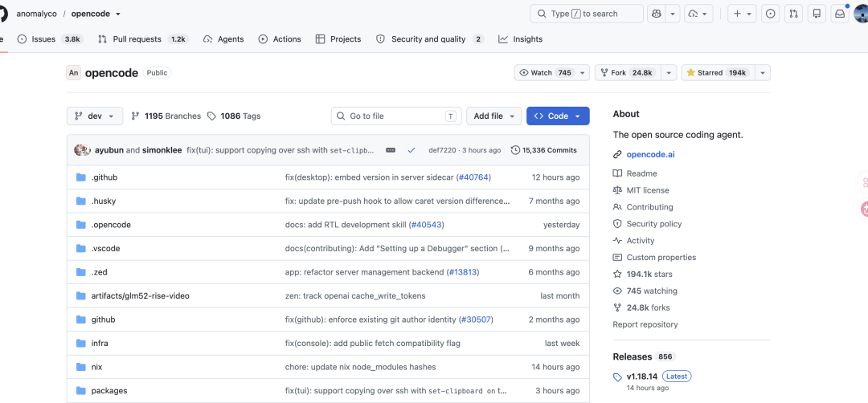The image size is (868, 403).
Task: Open the user profile avatar menu
Action: click(x=861, y=14)
